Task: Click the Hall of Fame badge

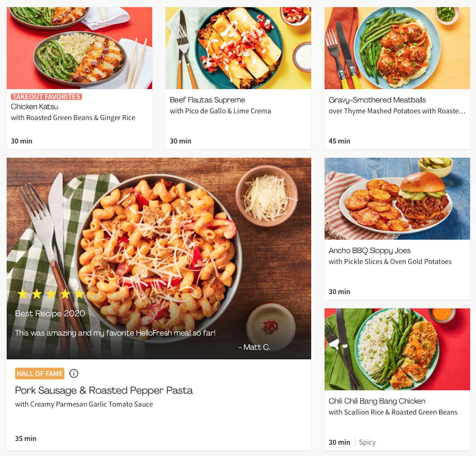Action: [40, 374]
